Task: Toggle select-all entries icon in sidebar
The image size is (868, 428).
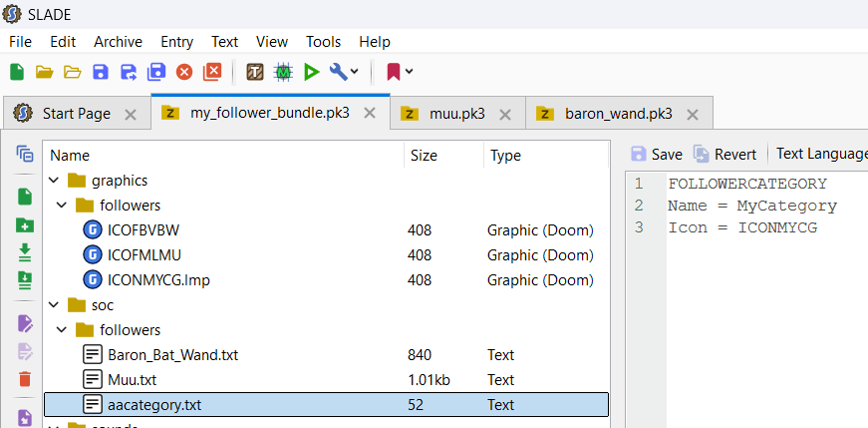Action: [25, 154]
